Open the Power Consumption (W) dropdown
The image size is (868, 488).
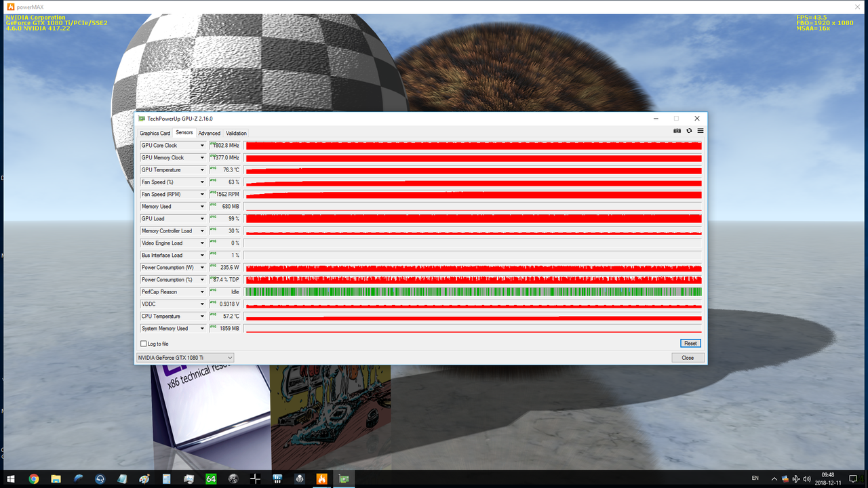[202, 268]
